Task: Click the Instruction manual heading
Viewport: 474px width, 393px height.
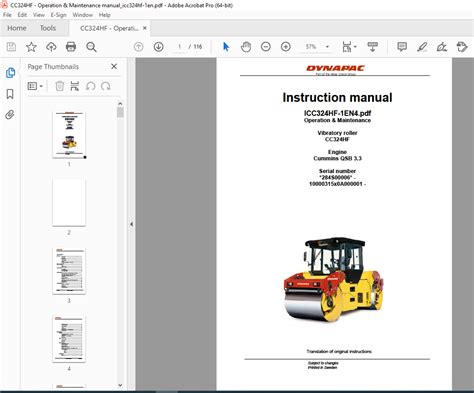Action: (x=337, y=97)
